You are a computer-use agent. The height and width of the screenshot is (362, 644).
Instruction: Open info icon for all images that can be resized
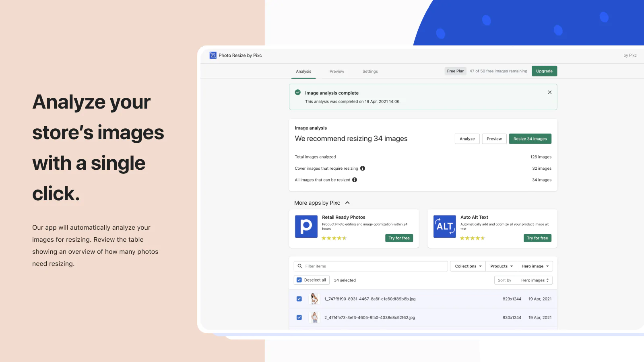point(355,180)
